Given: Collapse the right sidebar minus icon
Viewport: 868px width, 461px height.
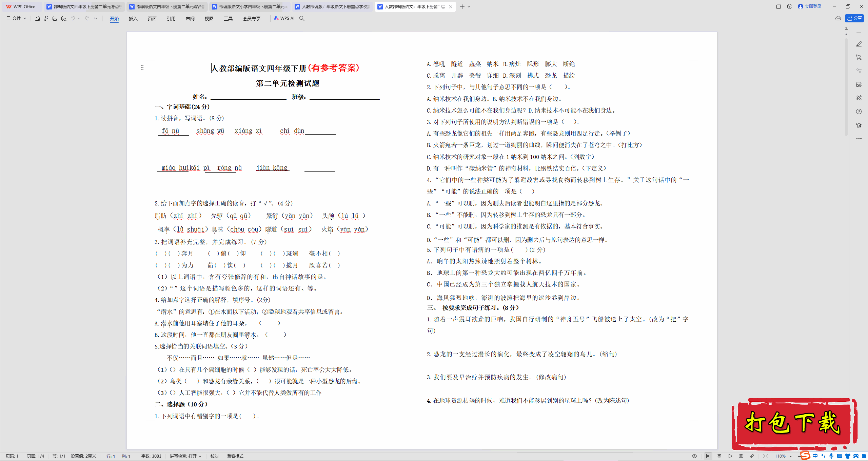Looking at the screenshot, I should point(859,33).
